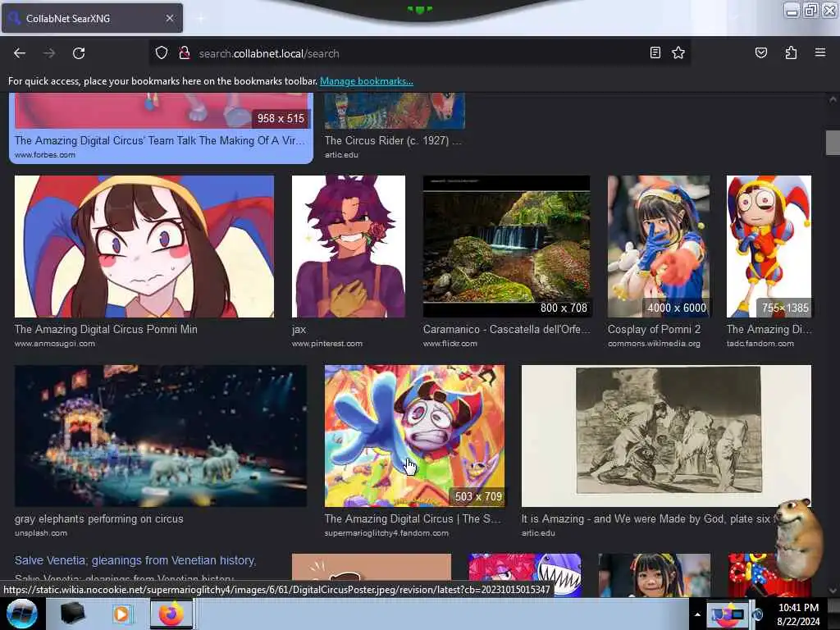The height and width of the screenshot is (630, 840).
Task: Open the tracking protection shield icon
Action: tap(162, 53)
